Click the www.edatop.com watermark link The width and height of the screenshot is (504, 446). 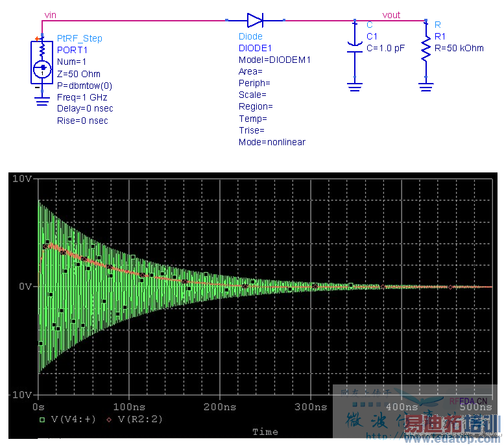(x=453, y=438)
